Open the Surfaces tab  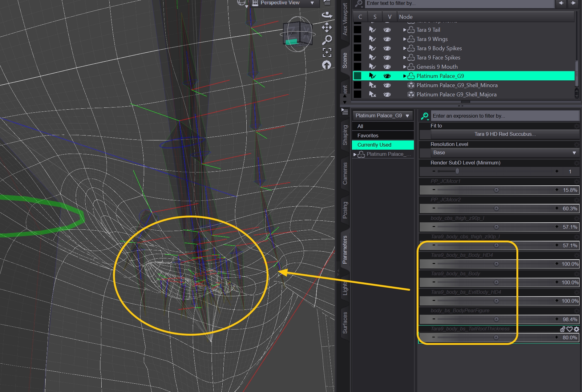pyautogui.click(x=345, y=322)
